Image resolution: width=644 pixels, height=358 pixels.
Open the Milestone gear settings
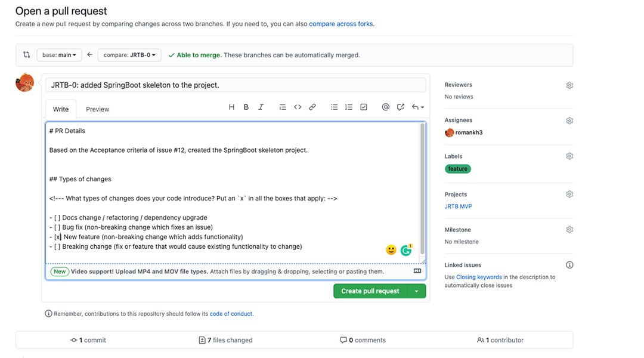pyautogui.click(x=569, y=229)
